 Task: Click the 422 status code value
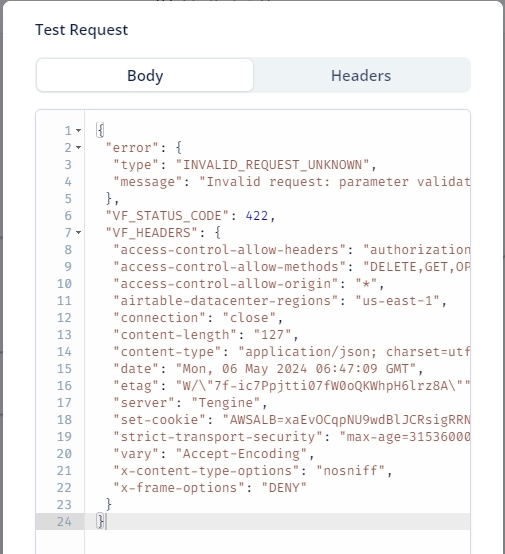pyautogui.click(x=257, y=216)
